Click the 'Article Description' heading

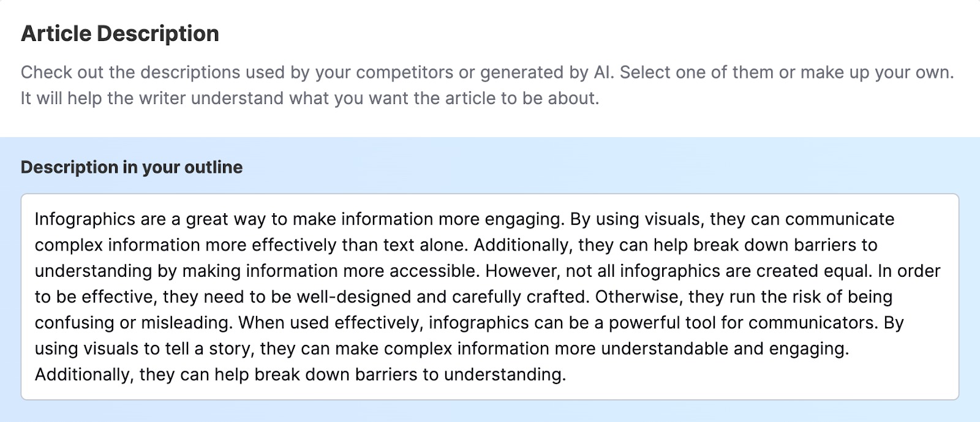[x=120, y=34]
